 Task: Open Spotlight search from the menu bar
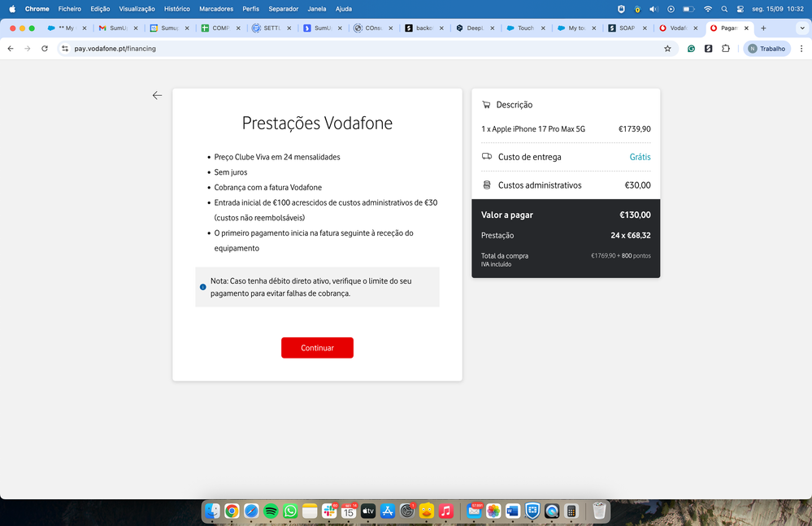point(724,9)
